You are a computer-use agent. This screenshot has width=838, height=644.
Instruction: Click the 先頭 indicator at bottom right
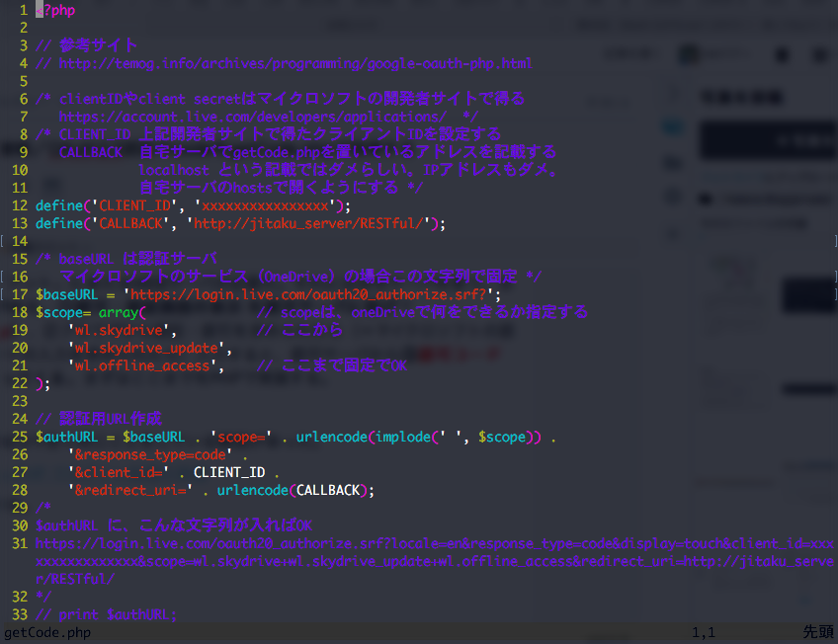pos(816,633)
